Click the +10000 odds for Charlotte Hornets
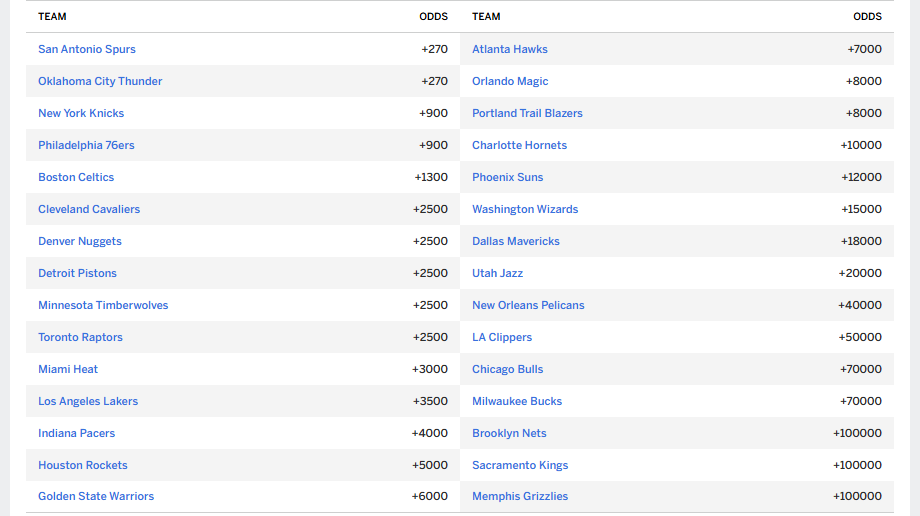Screen dimensions: 920x516 (861, 145)
